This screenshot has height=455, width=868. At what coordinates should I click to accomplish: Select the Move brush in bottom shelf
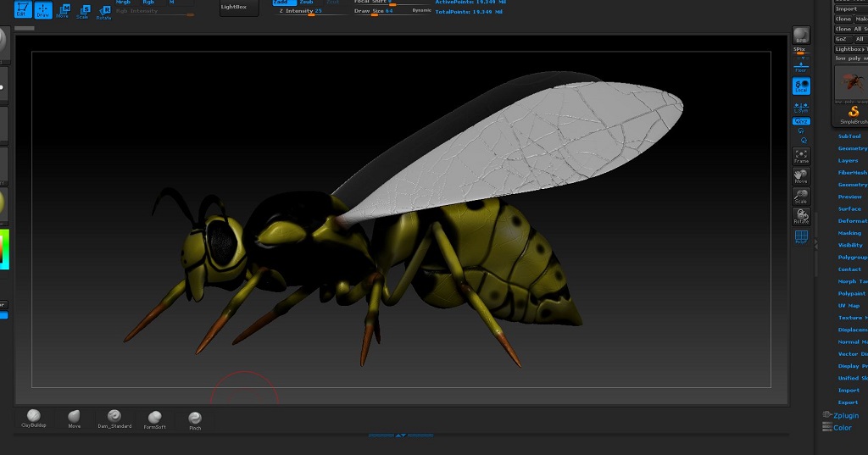(x=75, y=419)
